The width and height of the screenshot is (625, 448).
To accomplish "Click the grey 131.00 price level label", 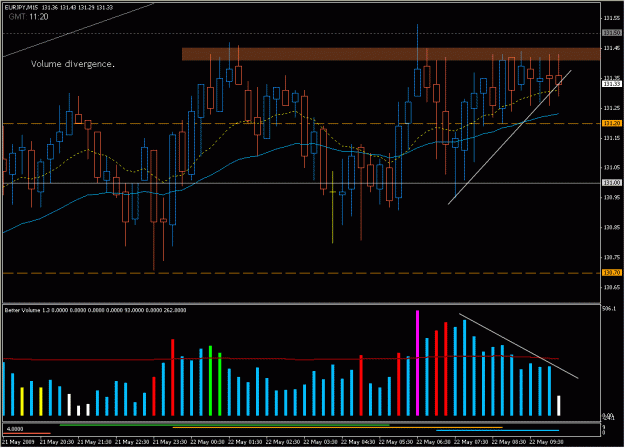I will pos(612,183).
